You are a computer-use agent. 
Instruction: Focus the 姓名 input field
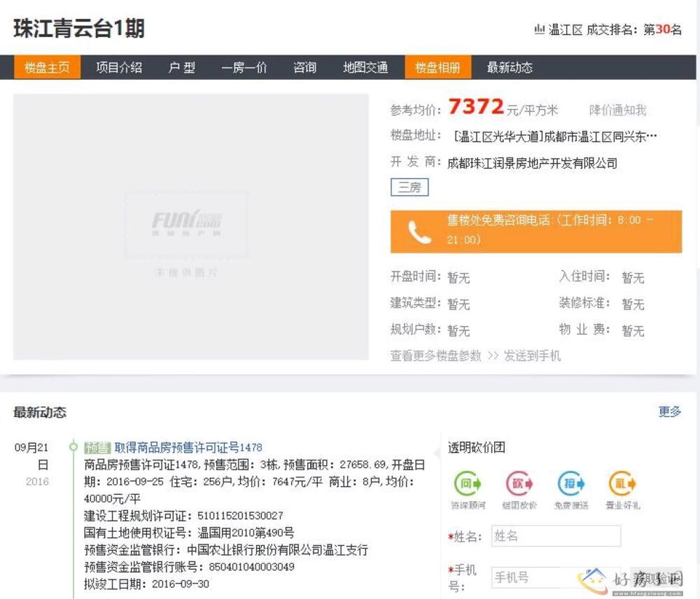point(556,535)
